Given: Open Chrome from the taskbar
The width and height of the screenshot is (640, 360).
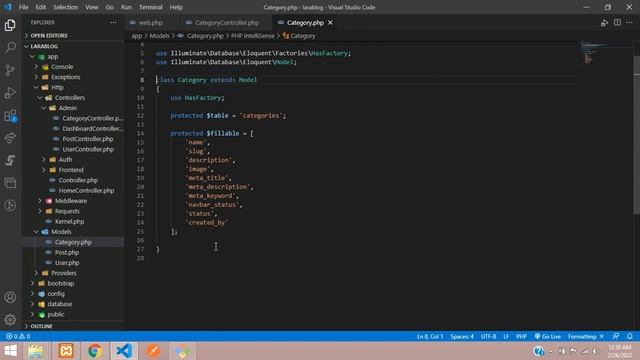Looking at the screenshot, I should point(95,351).
